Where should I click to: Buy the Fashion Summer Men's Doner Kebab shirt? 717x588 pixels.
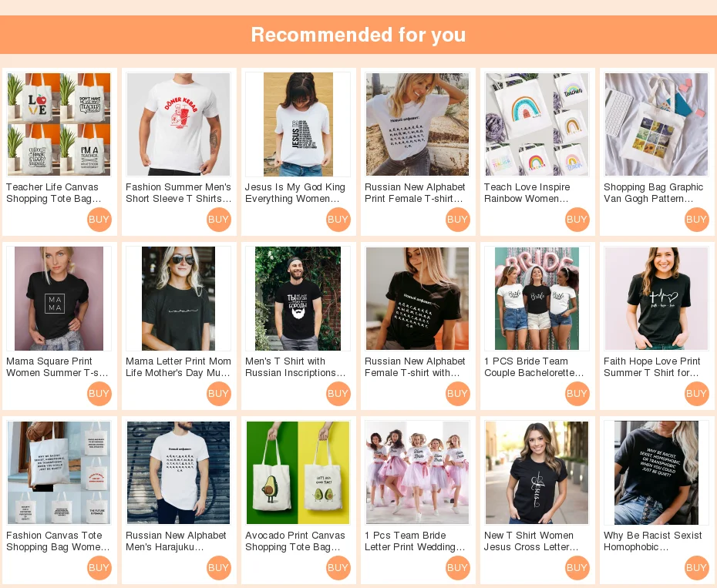(219, 220)
